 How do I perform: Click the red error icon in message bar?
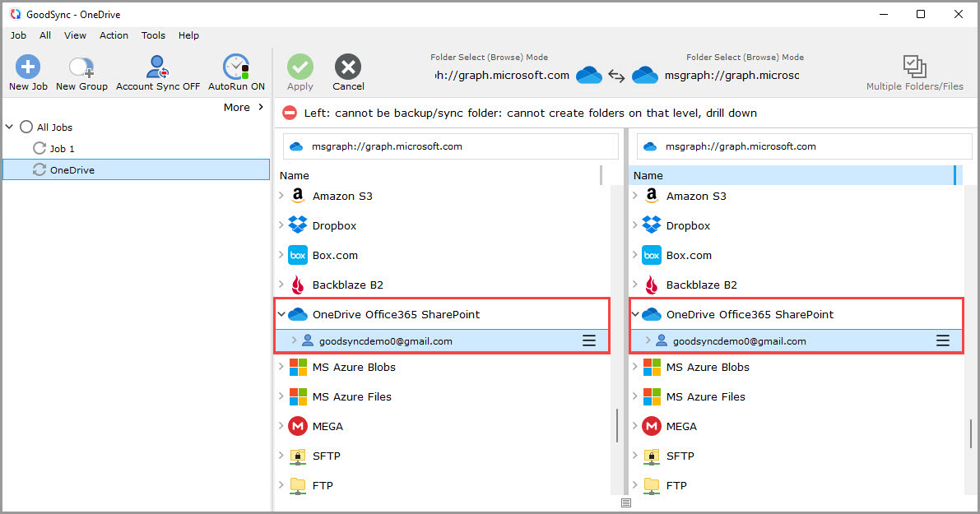[290, 113]
